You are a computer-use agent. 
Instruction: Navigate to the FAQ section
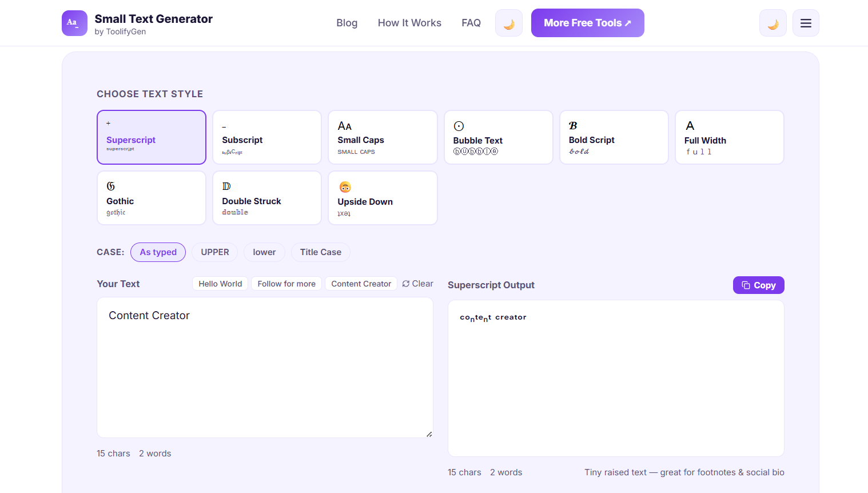[471, 23]
